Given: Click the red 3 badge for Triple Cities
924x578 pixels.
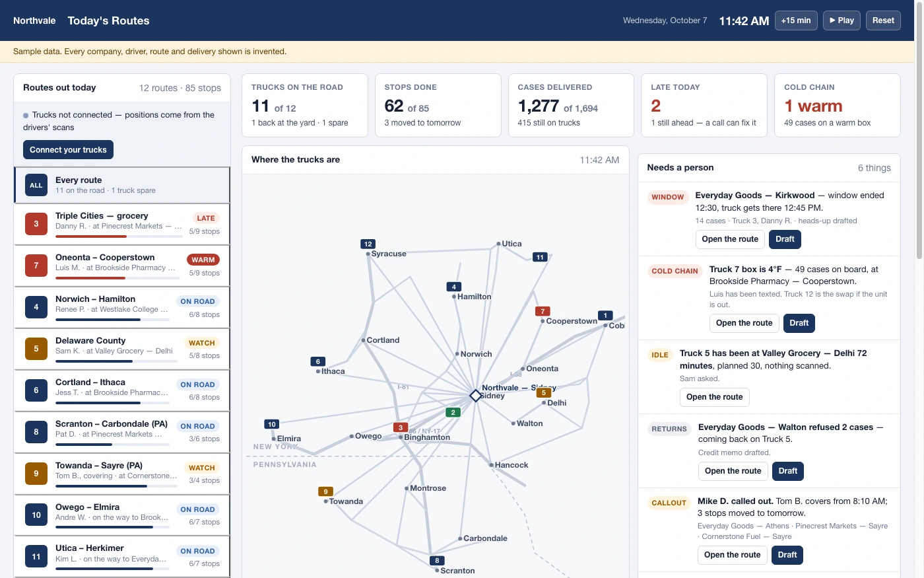Looking at the screenshot, I should click(x=36, y=224).
